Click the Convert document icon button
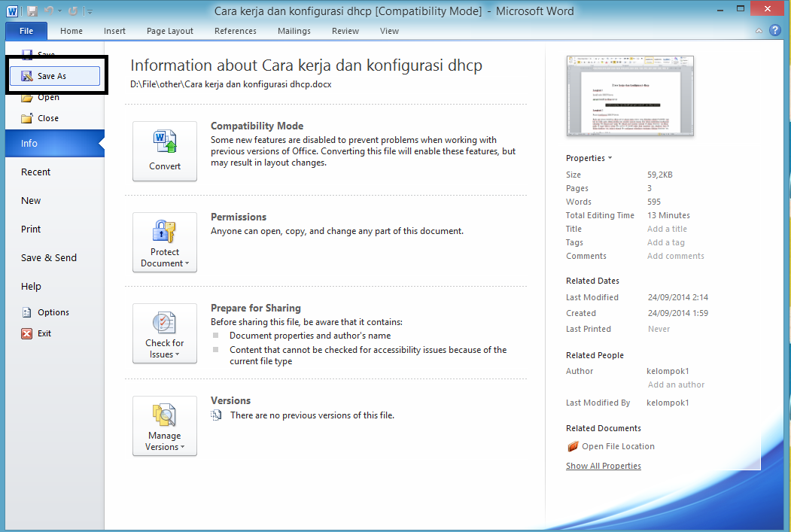Image resolution: width=791 pixels, height=532 pixels. [x=165, y=151]
